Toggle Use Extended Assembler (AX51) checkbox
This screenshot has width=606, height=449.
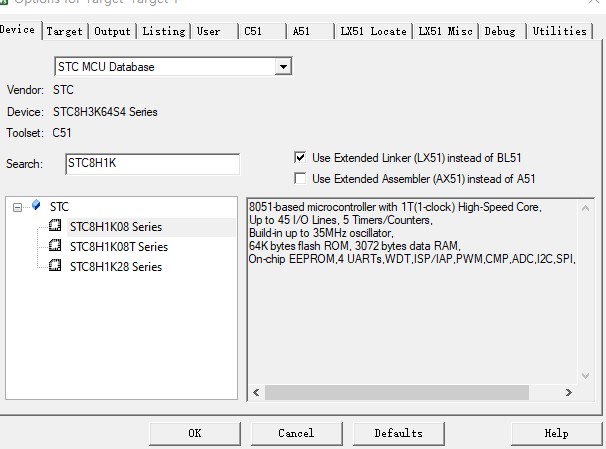(x=300, y=178)
